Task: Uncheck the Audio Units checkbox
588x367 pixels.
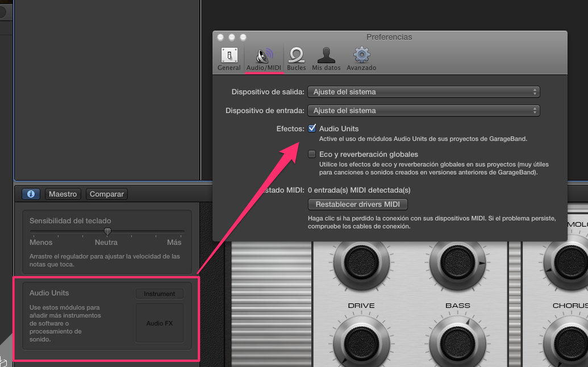Action: [312, 128]
